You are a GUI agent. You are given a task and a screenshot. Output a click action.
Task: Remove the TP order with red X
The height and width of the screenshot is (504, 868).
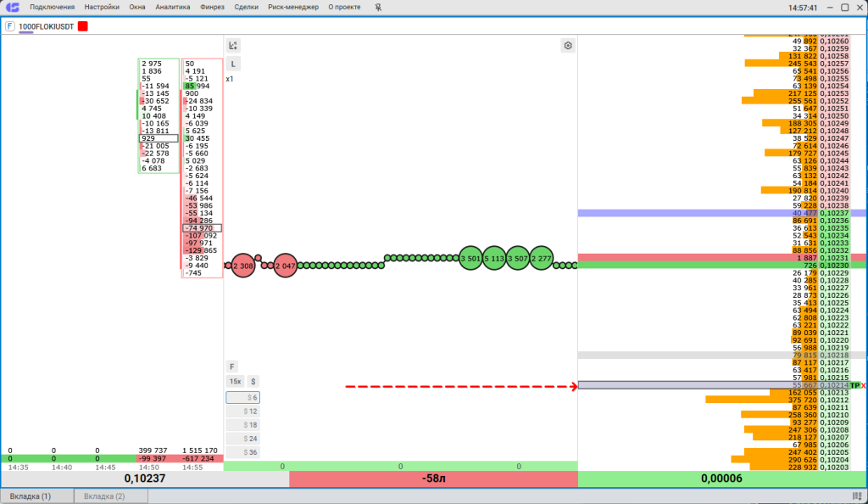click(x=864, y=385)
